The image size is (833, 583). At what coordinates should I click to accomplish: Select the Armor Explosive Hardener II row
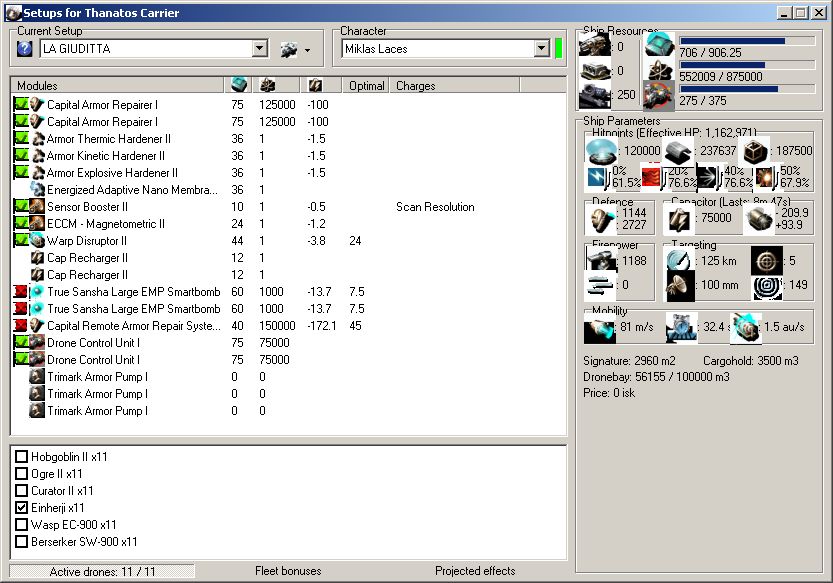(x=288, y=173)
